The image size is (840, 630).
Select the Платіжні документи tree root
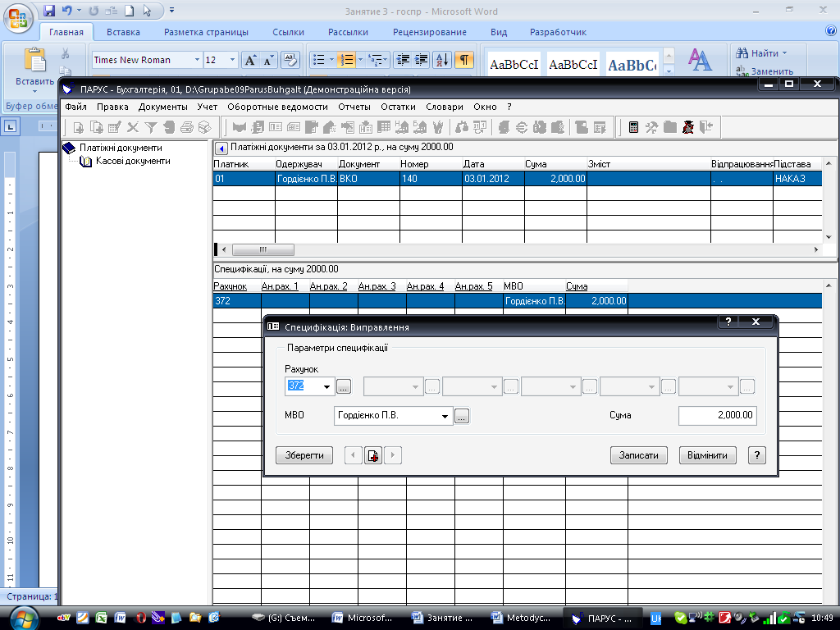[x=121, y=148]
